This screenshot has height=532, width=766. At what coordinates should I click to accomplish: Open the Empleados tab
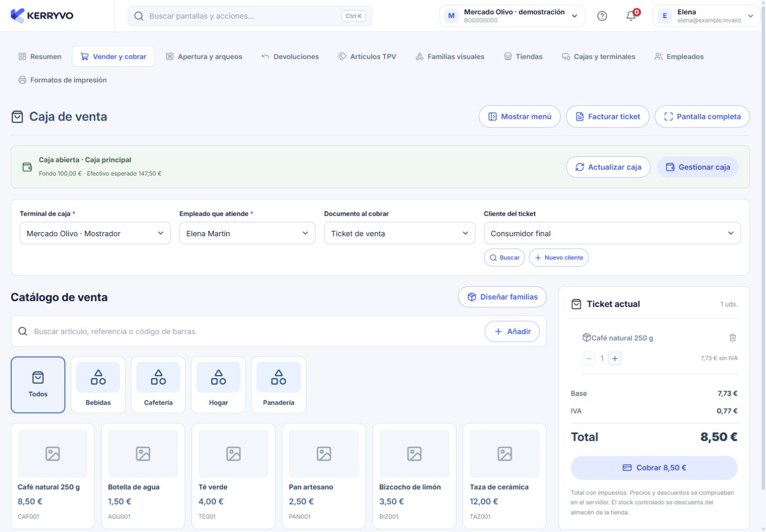tap(679, 56)
